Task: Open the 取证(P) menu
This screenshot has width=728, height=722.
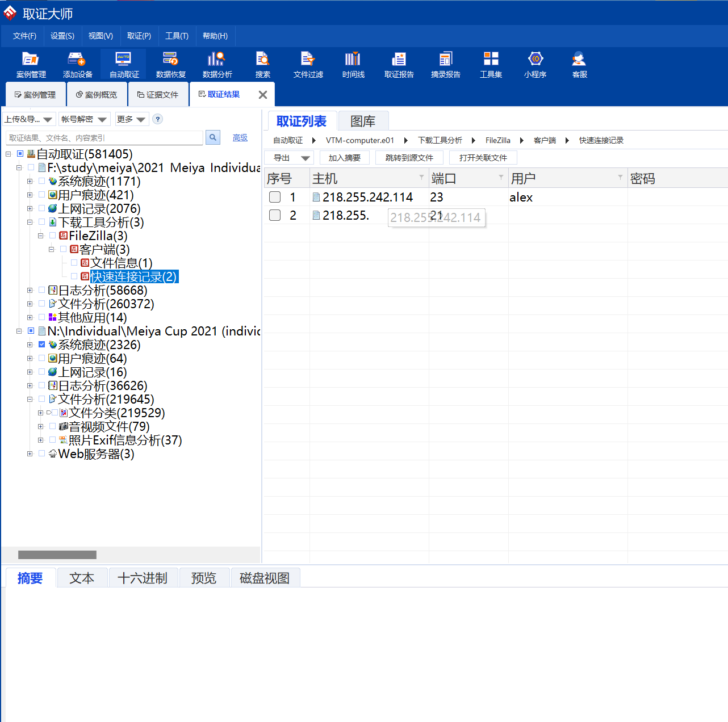Action: click(x=139, y=36)
